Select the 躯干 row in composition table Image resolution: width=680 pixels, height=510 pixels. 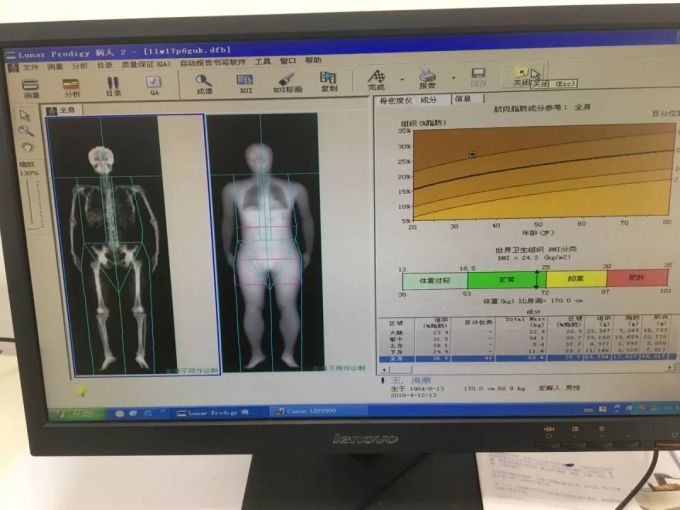click(x=527, y=338)
